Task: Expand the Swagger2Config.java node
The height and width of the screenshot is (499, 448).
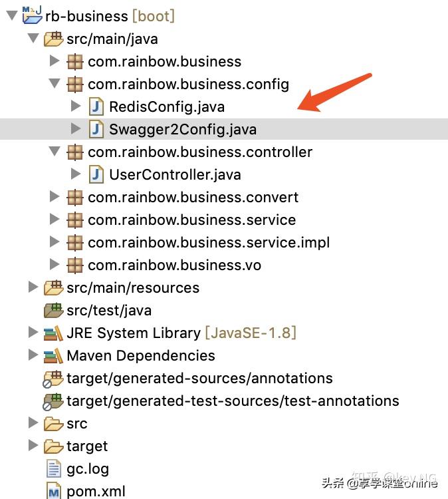Action: click(x=76, y=128)
